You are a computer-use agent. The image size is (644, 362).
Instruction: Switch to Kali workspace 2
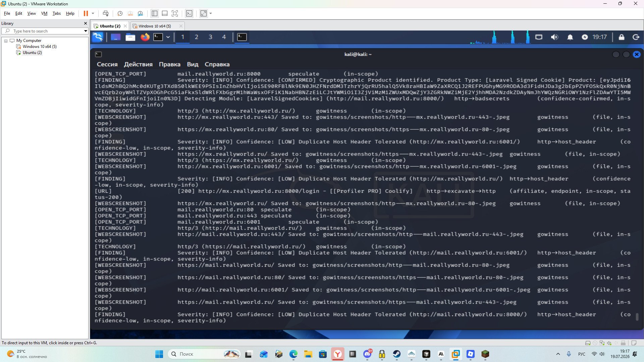pos(197,37)
